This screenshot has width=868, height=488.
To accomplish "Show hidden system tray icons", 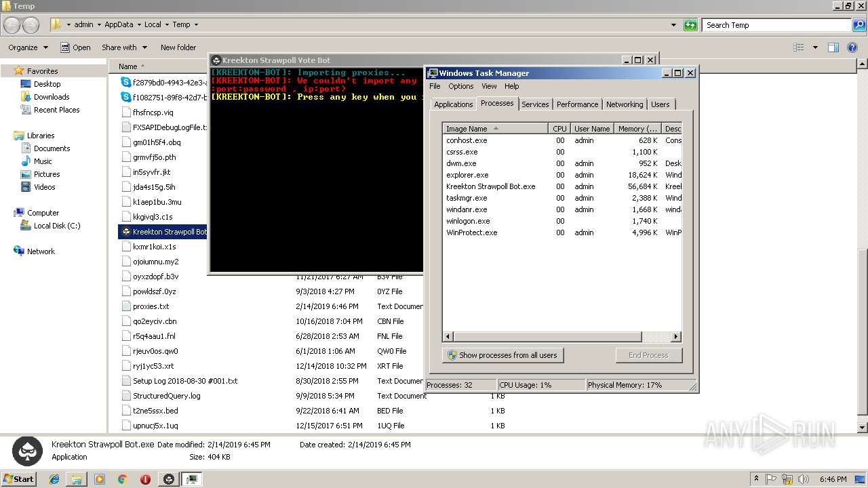I will point(757,479).
